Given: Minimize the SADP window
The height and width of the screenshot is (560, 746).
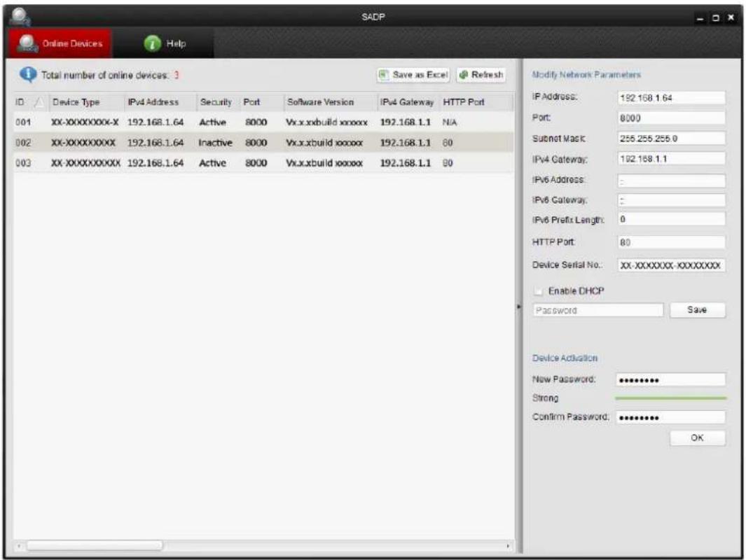Looking at the screenshot, I should click(x=700, y=18).
